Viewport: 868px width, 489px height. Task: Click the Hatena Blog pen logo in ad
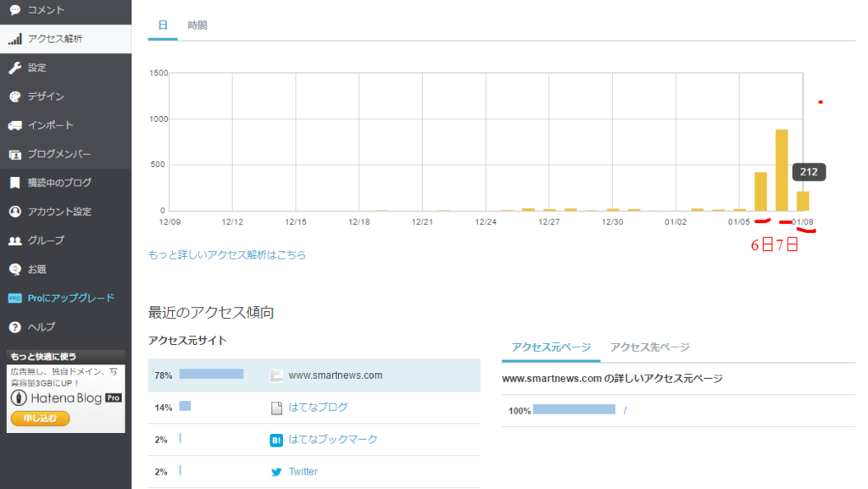click(19, 397)
